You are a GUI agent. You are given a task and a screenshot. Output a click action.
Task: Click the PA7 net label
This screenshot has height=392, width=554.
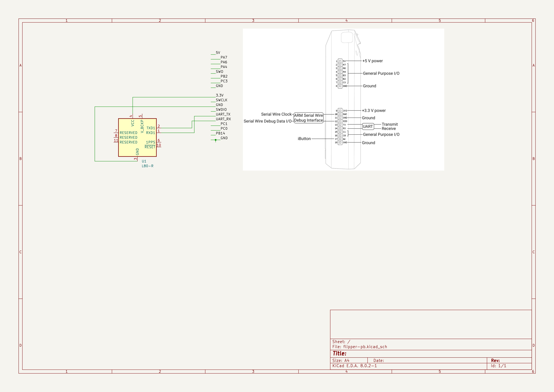coord(224,57)
